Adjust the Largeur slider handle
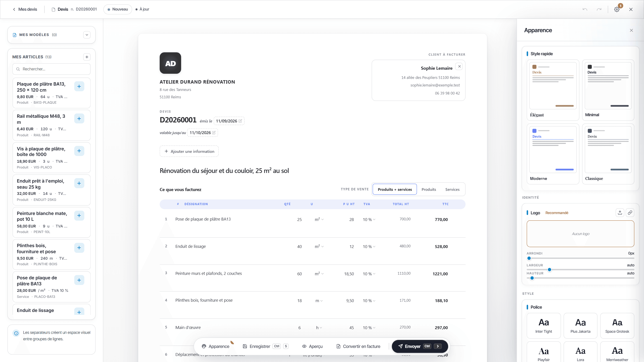Image resolution: width=644 pixels, height=362 pixels. 549,270
